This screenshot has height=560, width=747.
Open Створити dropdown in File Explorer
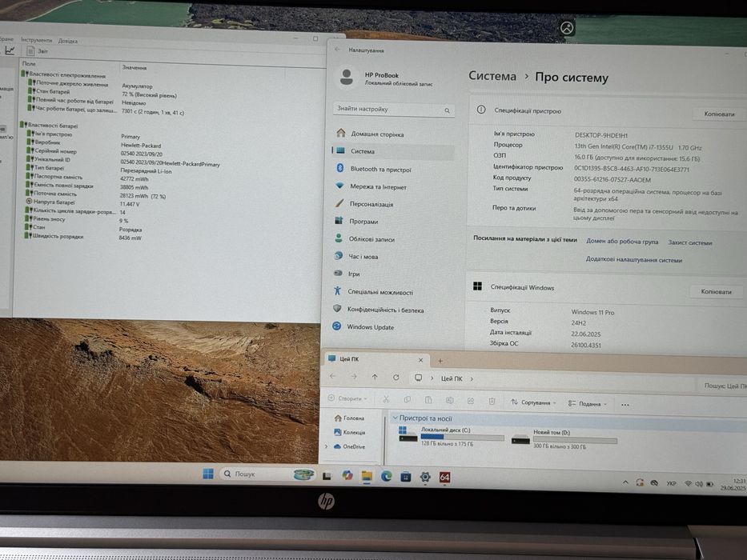(x=347, y=398)
